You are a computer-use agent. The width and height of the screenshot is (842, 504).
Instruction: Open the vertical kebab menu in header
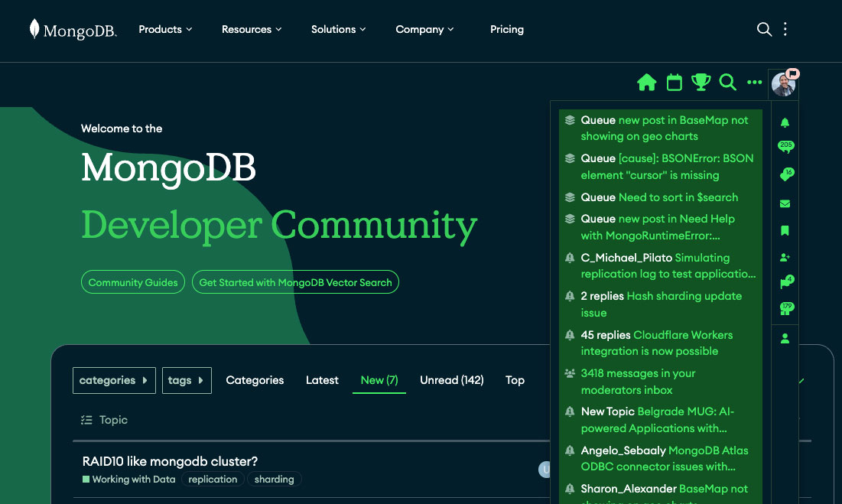[785, 29]
